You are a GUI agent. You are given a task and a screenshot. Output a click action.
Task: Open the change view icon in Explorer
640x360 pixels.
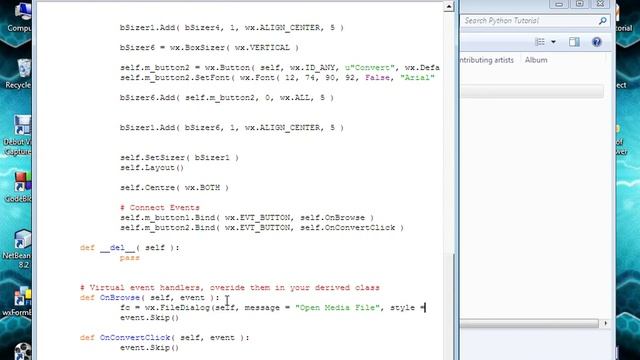[x=540, y=42]
